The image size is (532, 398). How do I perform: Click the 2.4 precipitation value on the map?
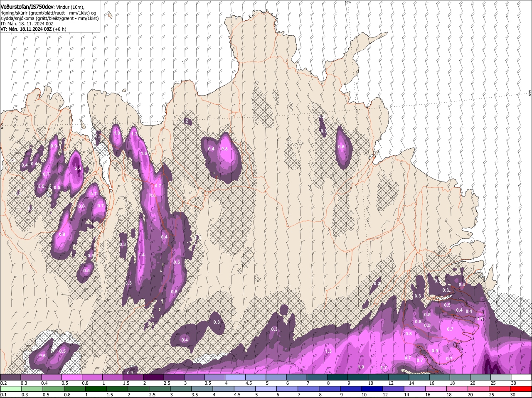point(78,169)
